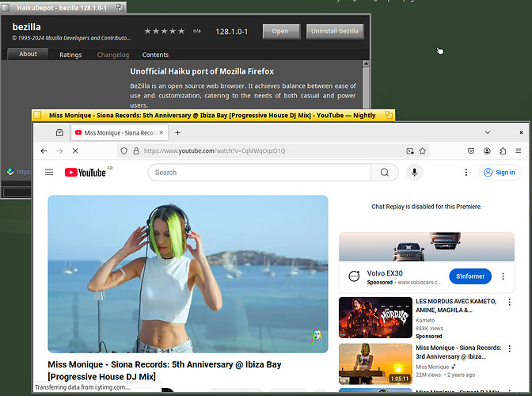Go forward one page
Viewport: 532px width, 396px height.
(x=59, y=151)
